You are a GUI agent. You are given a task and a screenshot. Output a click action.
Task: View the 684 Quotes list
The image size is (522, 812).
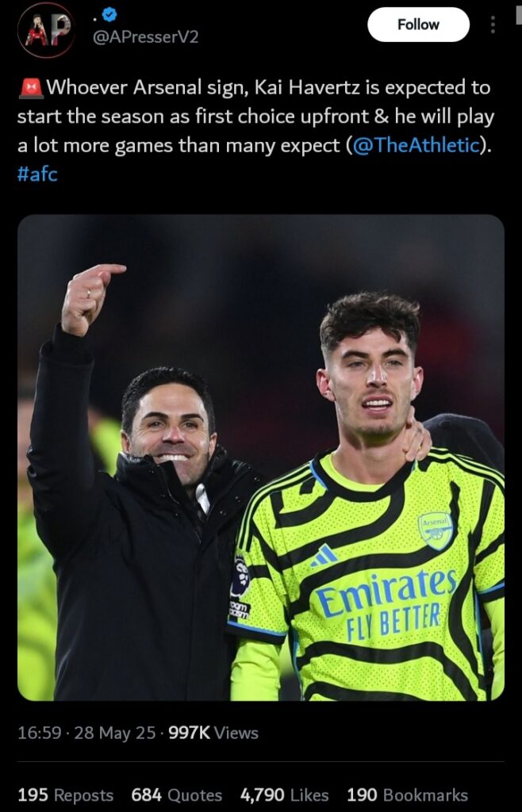[177, 795]
